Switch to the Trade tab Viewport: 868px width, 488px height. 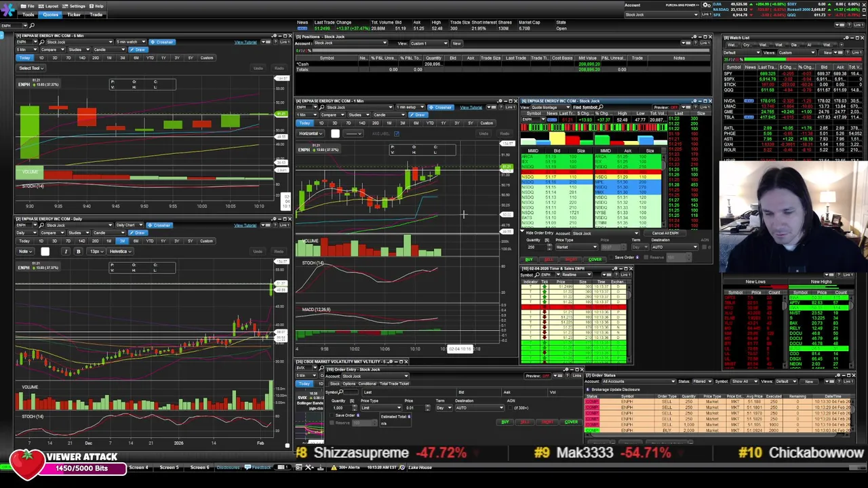96,15
